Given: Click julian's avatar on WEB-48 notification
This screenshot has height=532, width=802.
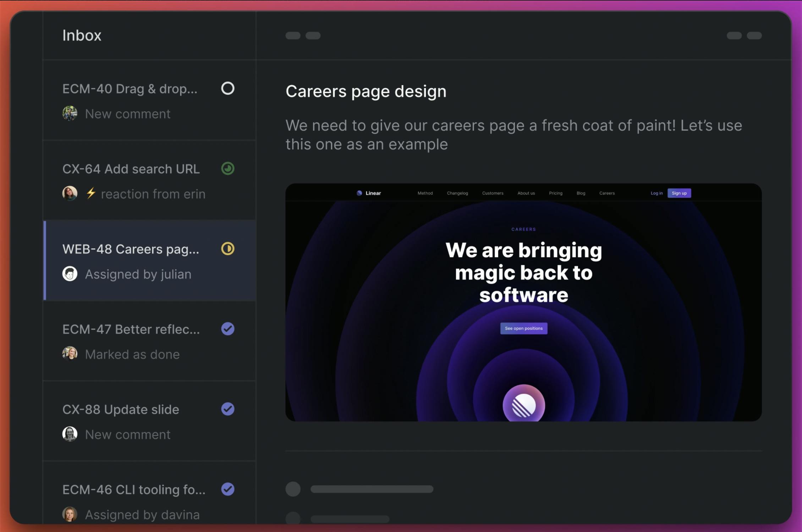Looking at the screenshot, I should pos(70,274).
